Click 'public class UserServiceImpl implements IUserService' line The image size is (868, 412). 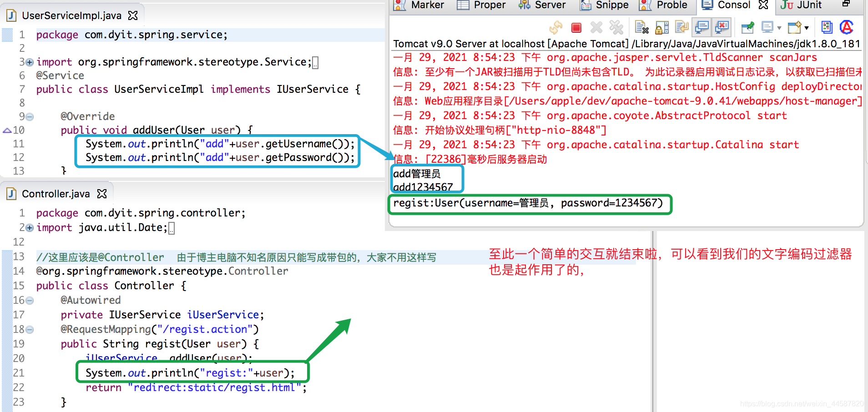pyautogui.click(x=198, y=89)
